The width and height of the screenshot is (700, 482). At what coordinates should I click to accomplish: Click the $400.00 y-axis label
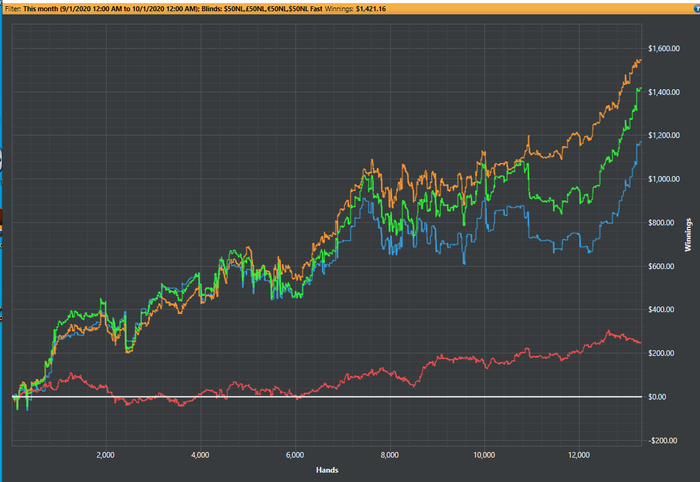[x=661, y=309]
